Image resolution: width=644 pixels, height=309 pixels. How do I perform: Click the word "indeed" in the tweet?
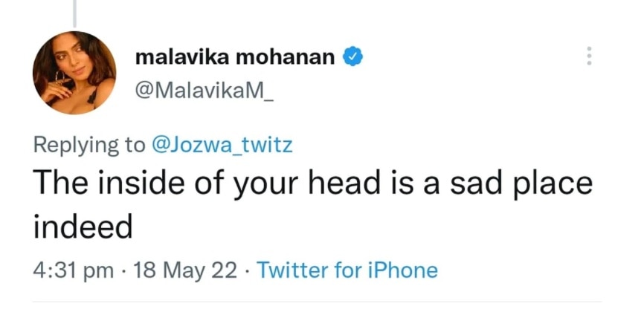pyautogui.click(x=83, y=226)
